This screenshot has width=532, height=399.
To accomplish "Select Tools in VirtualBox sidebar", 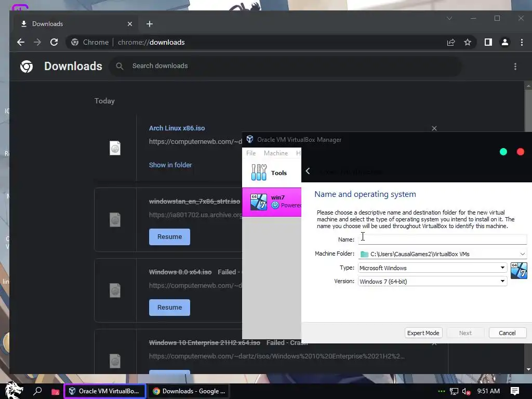I will pyautogui.click(x=271, y=172).
